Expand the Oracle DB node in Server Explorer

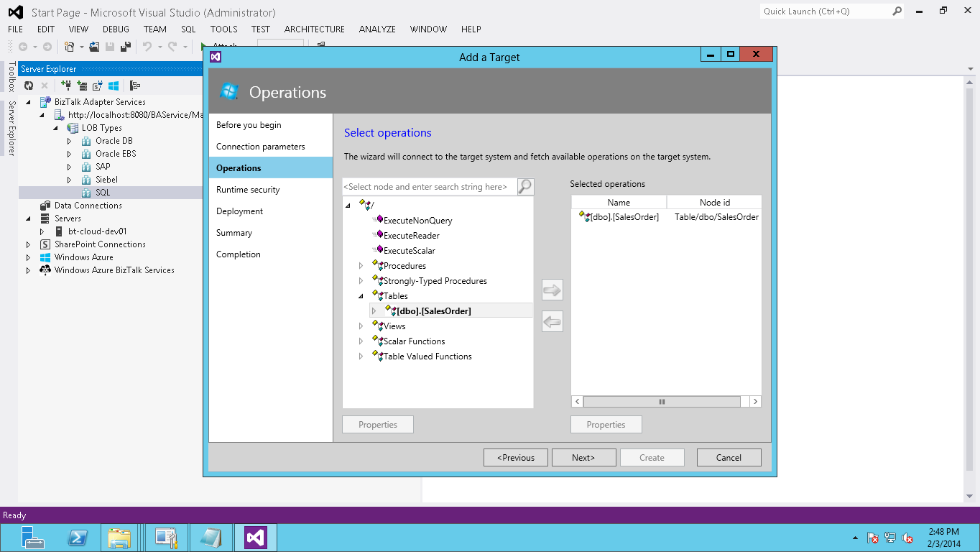coord(70,141)
